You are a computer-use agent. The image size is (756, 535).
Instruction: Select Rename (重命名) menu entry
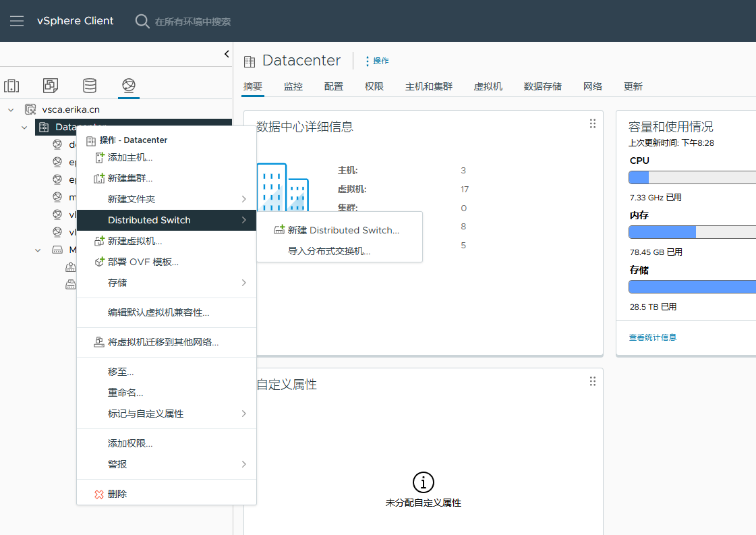167,392
